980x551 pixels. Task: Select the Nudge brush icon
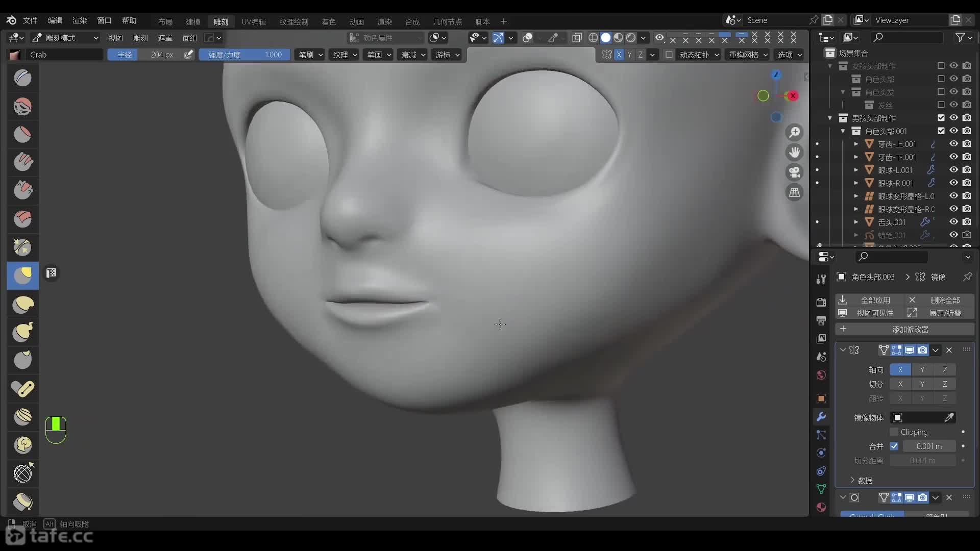[x=22, y=417]
